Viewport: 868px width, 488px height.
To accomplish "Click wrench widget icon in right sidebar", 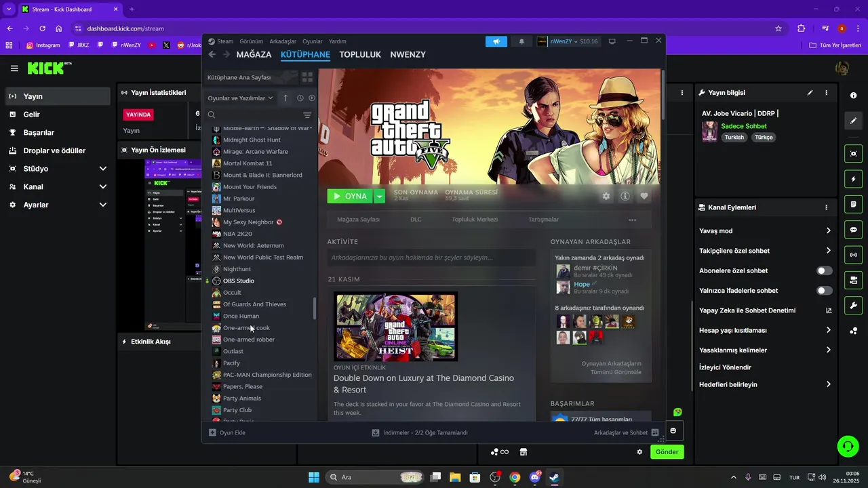I will (853, 305).
